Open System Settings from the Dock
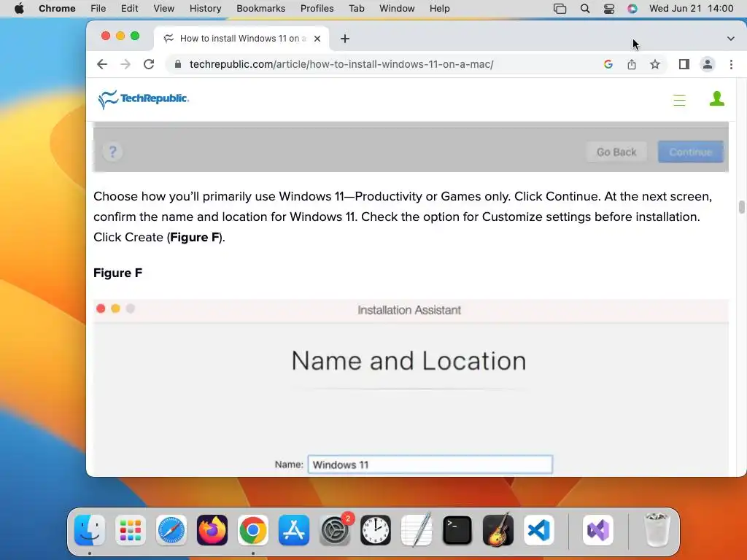The image size is (747, 560). (x=335, y=530)
